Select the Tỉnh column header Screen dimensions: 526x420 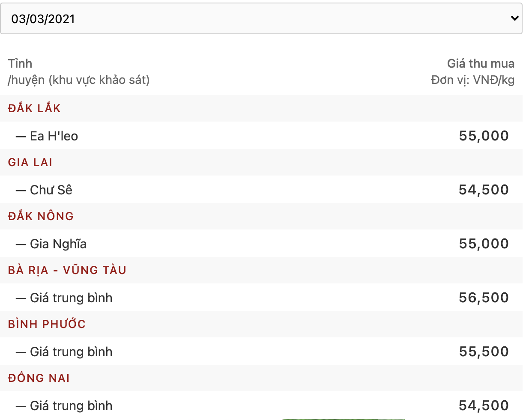pos(20,63)
